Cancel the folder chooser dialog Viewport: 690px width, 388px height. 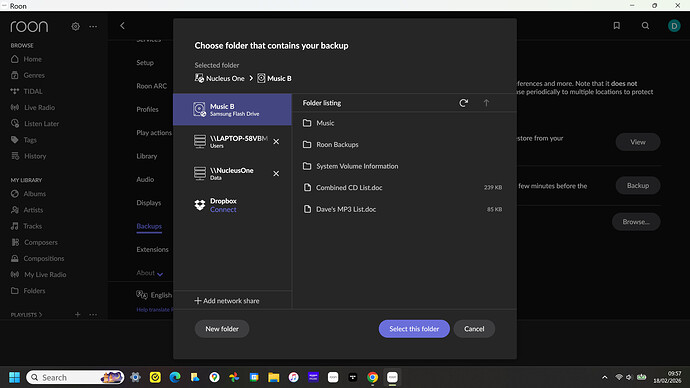(x=474, y=329)
